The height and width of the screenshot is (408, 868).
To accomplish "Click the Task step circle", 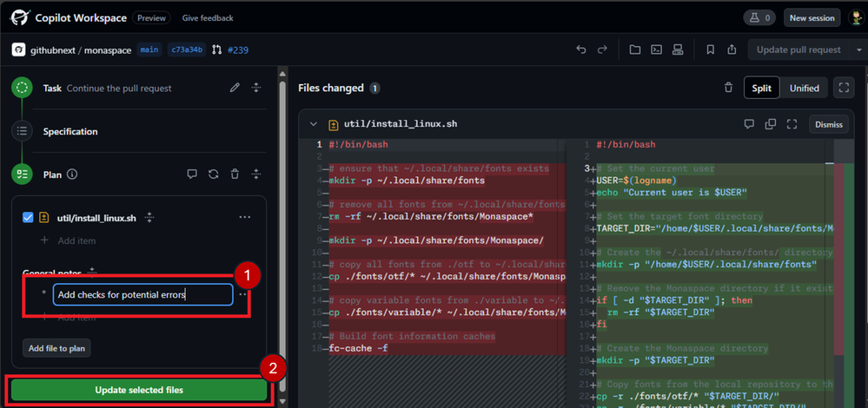I will point(22,88).
